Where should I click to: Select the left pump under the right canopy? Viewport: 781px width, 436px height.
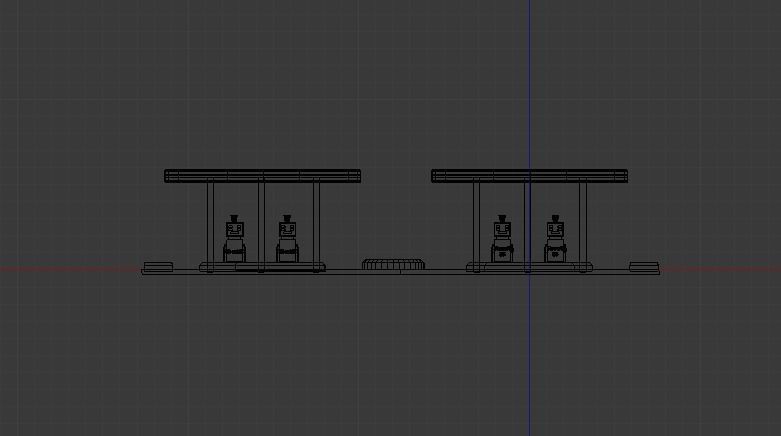[x=502, y=239]
